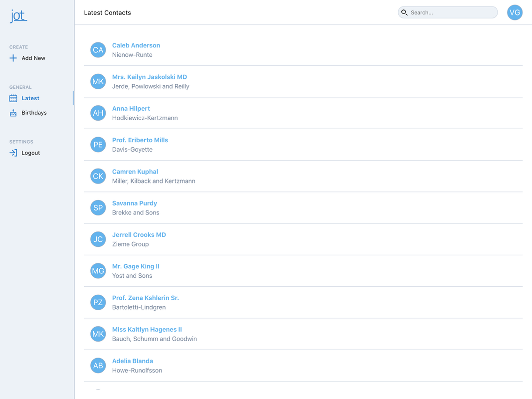The image size is (532, 399).
Task: Click the calendar icon beside Latest
Action: click(x=13, y=98)
